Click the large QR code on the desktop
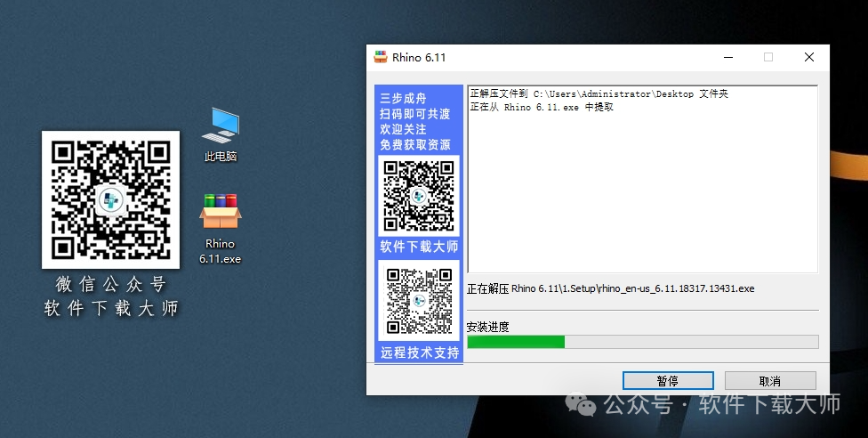 [x=110, y=199]
